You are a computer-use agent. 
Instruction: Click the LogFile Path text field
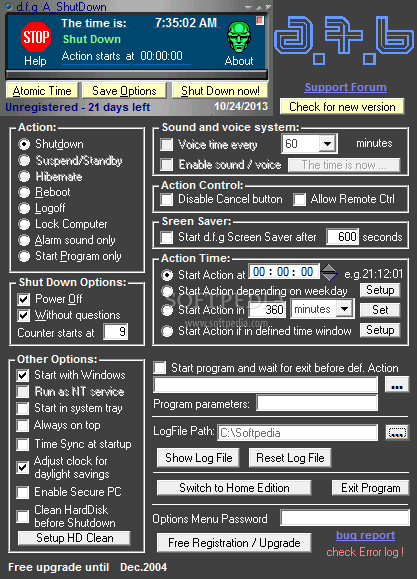298,432
